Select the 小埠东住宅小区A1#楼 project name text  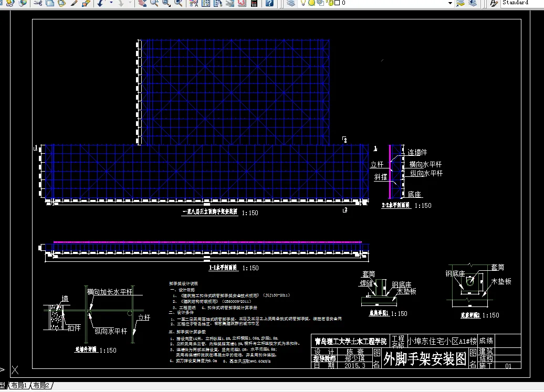point(442,341)
